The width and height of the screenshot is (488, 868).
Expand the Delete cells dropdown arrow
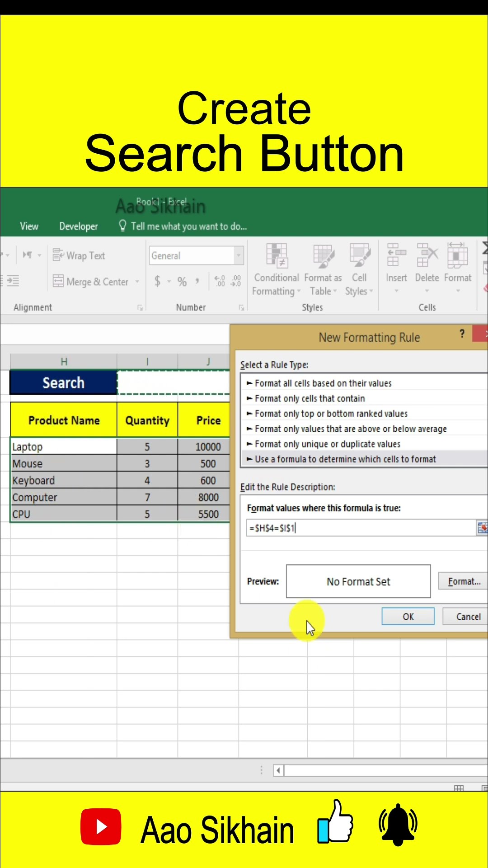(x=427, y=291)
